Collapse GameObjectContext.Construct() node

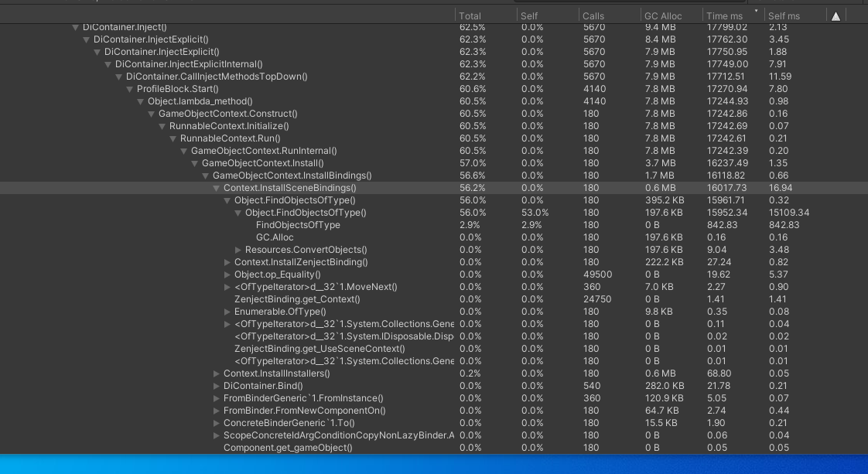pyautogui.click(x=151, y=114)
